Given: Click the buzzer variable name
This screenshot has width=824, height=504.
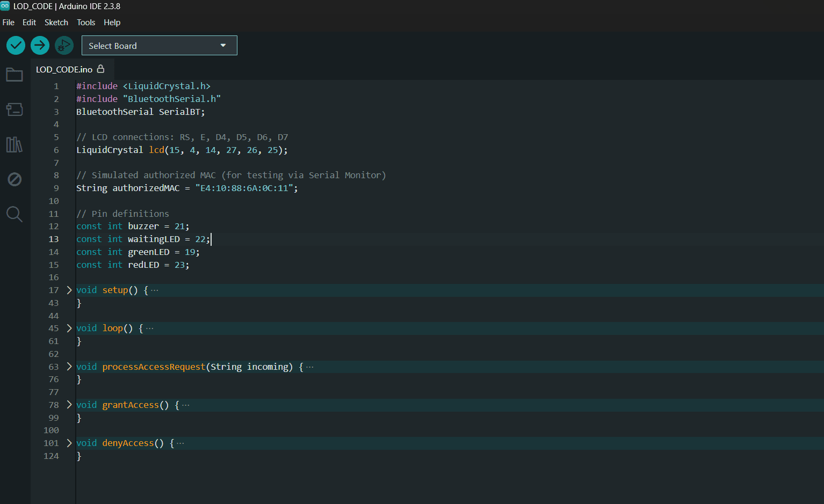Looking at the screenshot, I should point(143,226).
